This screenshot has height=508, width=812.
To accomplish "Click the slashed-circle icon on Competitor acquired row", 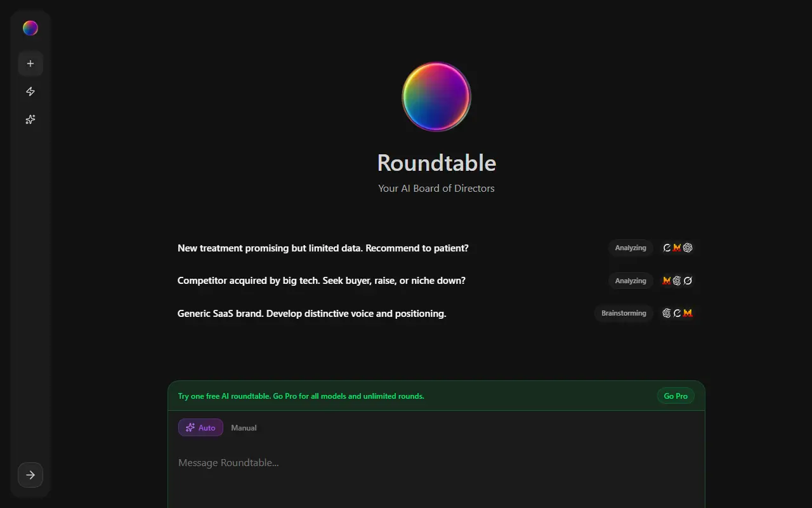I will pos(688,281).
